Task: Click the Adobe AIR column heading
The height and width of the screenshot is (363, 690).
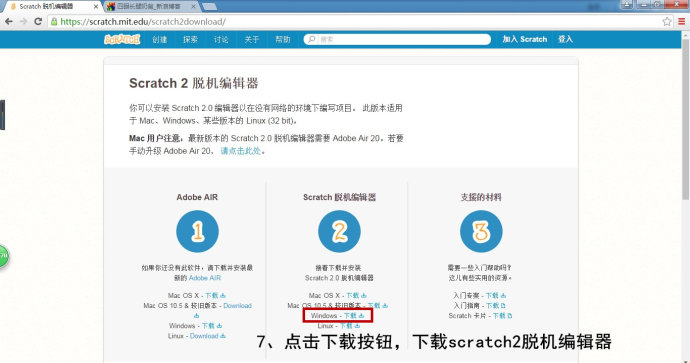Action: (197, 197)
